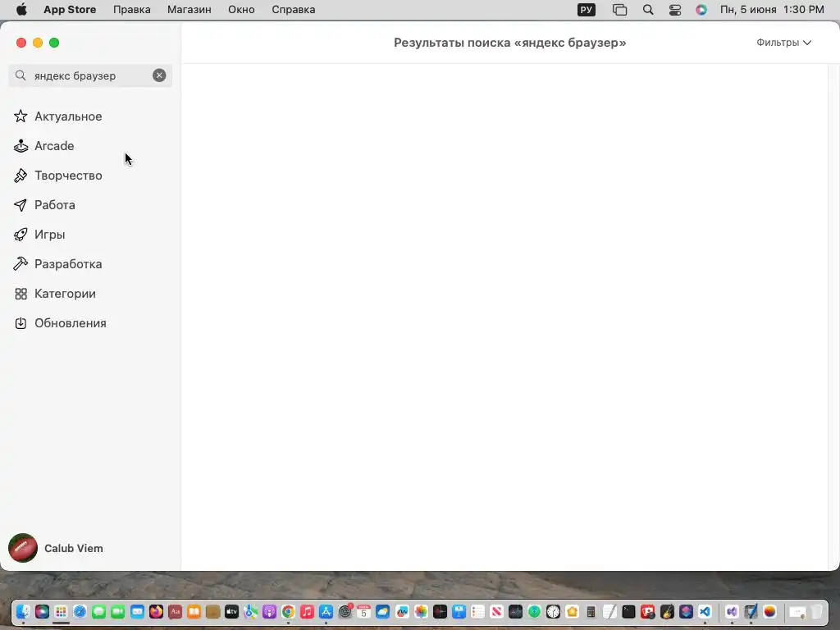
Task: Open the Stage Manager menu bar icon
Action: point(619,10)
